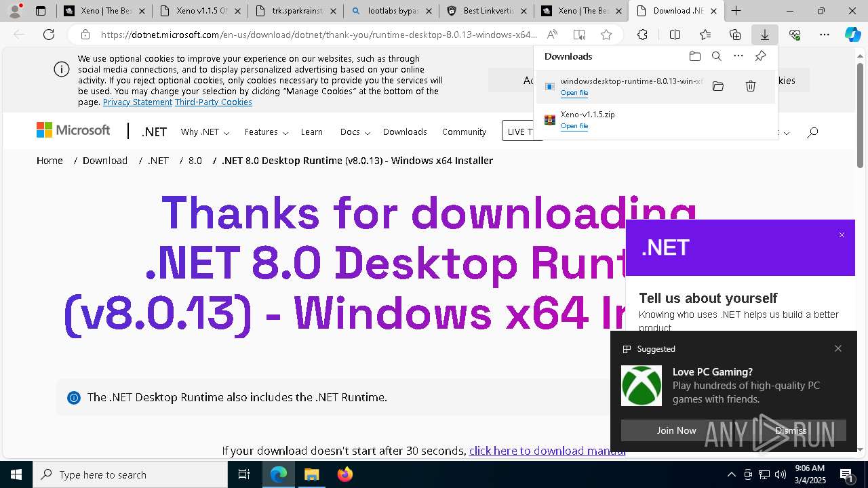868x488 pixels.
Task: Launch Firefox from taskbar
Action: (x=345, y=474)
